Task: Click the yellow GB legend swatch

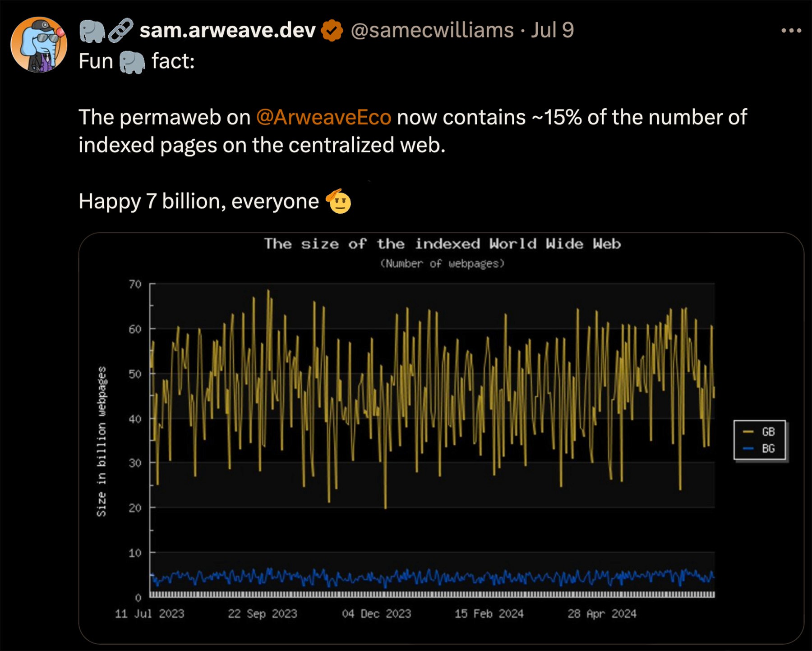Action: click(748, 432)
